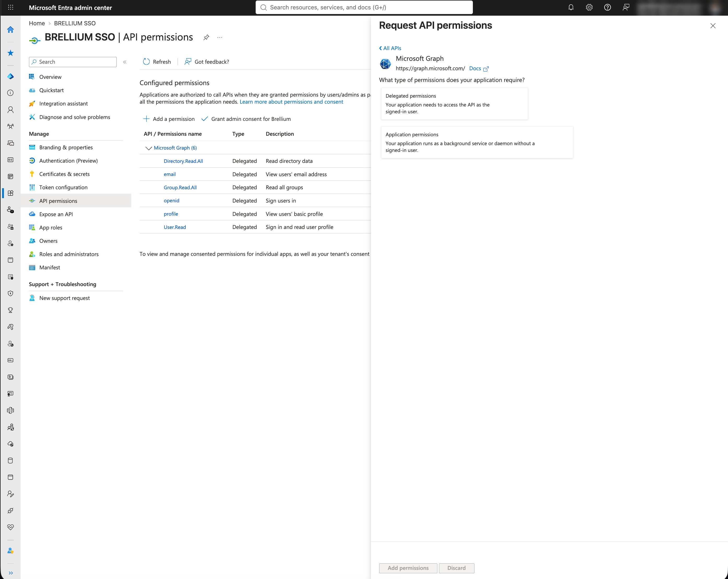Open the notifications bell icon
Image resolution: width=728 pixels, height=579 pixels.
pos(571,7)
